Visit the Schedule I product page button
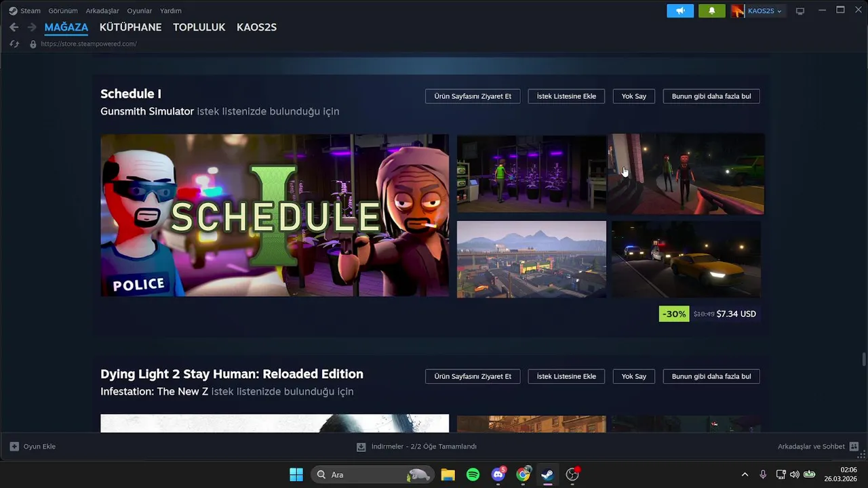 (x=473, y=96)
